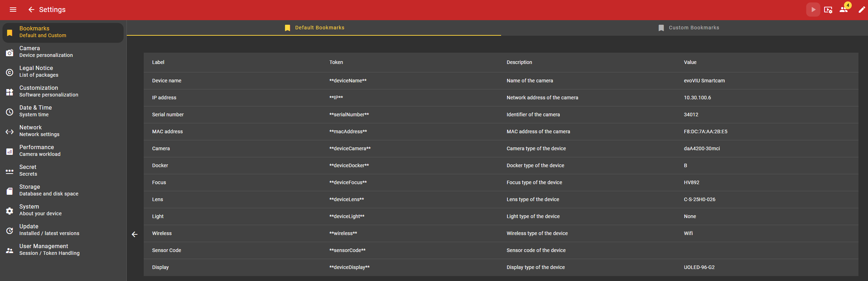
Task: Select the Default Bookmarks tab
Action: click(314, 28)
